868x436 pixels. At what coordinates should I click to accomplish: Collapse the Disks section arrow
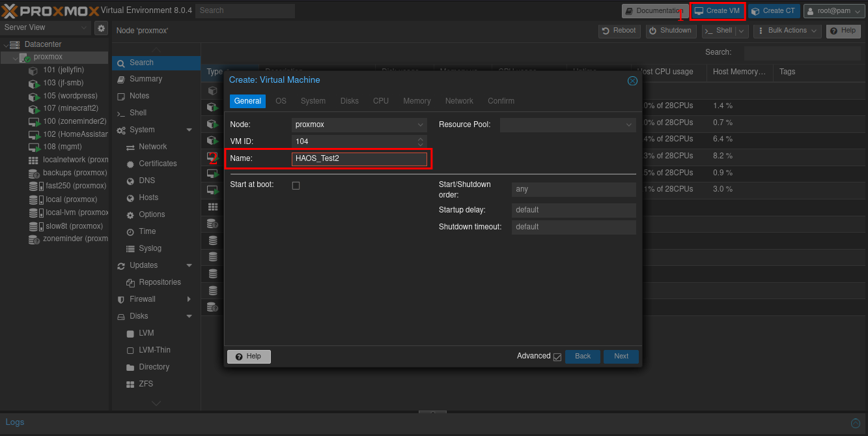pos(189,316)
